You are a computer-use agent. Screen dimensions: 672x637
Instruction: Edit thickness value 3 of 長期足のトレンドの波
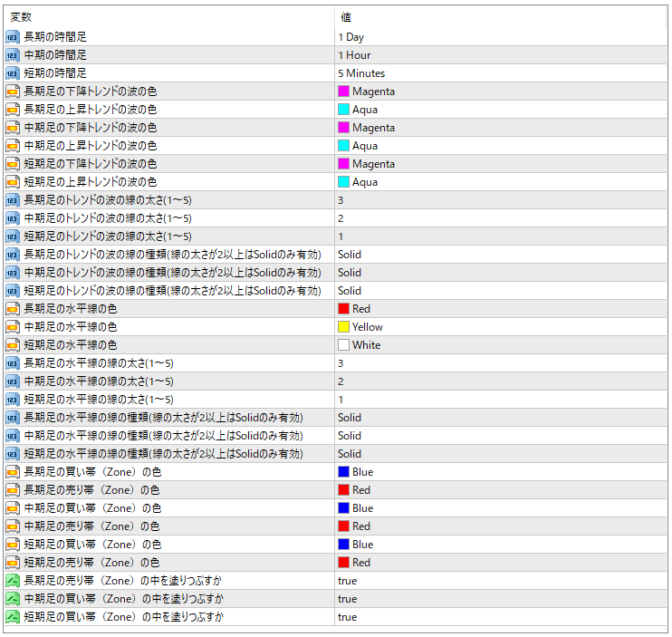pyautogui.click(x=341, y=200)
